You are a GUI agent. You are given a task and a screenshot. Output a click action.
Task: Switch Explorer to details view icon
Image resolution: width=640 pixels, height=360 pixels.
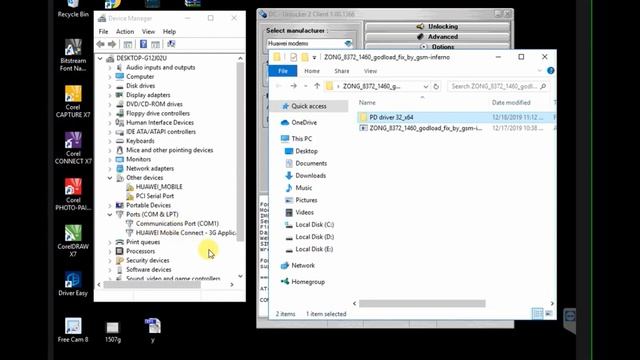pos(538,313)
